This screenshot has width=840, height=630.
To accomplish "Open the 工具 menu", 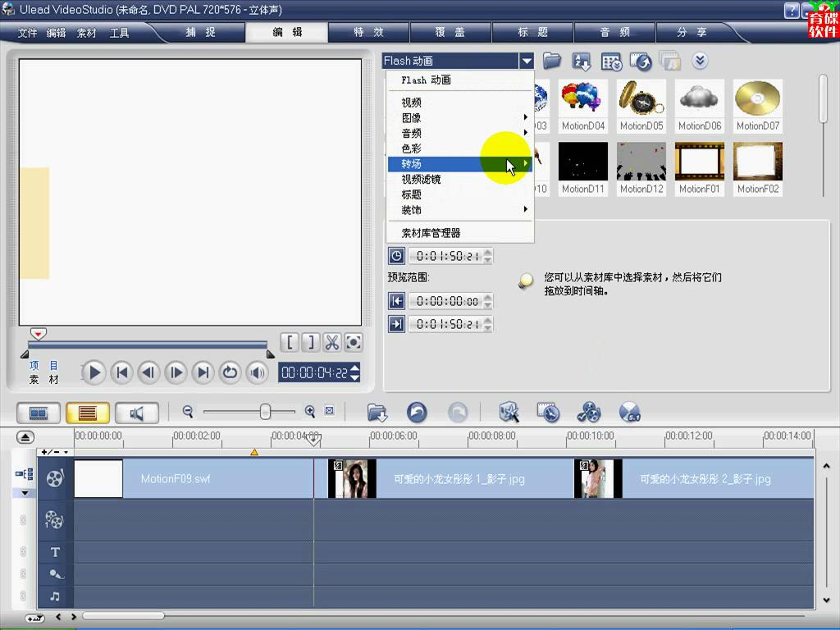I will pyautogui.click(x=119, y=33).
